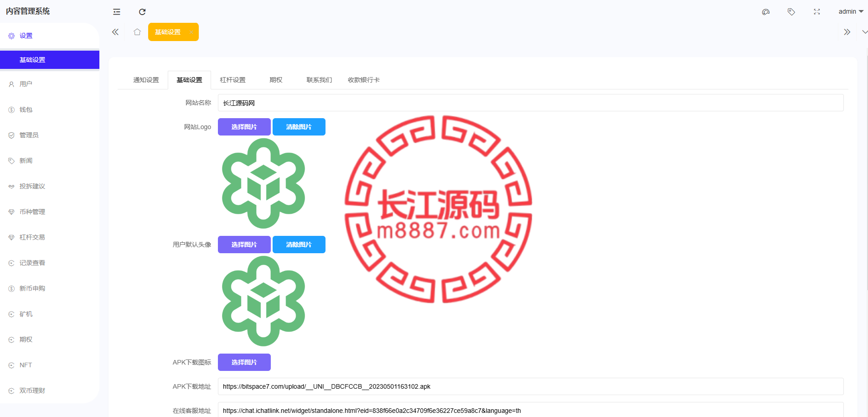Click the icon beside 双币理财
The width and height of the screenshot is (868, 417).
point(11,391)
